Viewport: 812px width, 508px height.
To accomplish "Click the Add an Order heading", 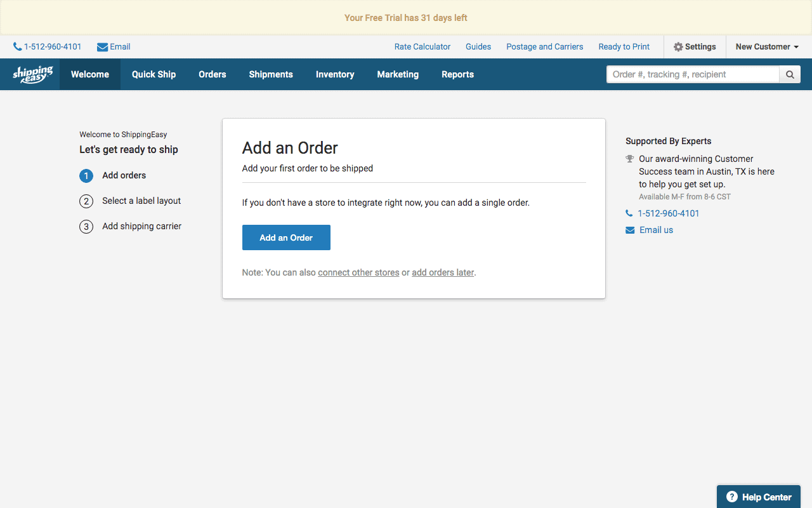I will click(x=290, y=148).
